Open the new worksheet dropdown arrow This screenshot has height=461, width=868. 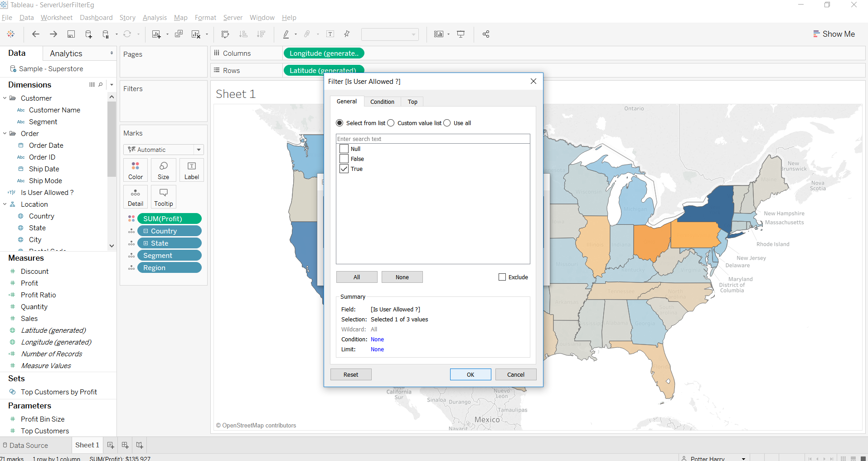pyautogui.click(x=167, y=34)
